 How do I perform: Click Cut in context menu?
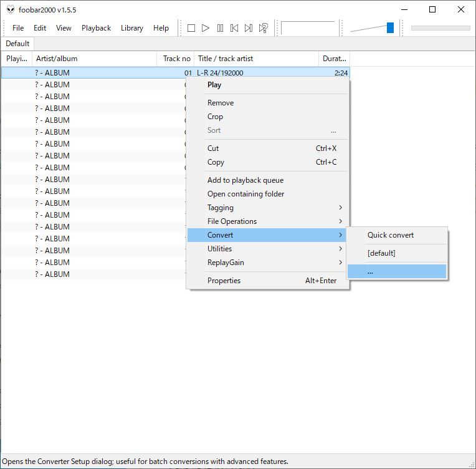point(268,148)
